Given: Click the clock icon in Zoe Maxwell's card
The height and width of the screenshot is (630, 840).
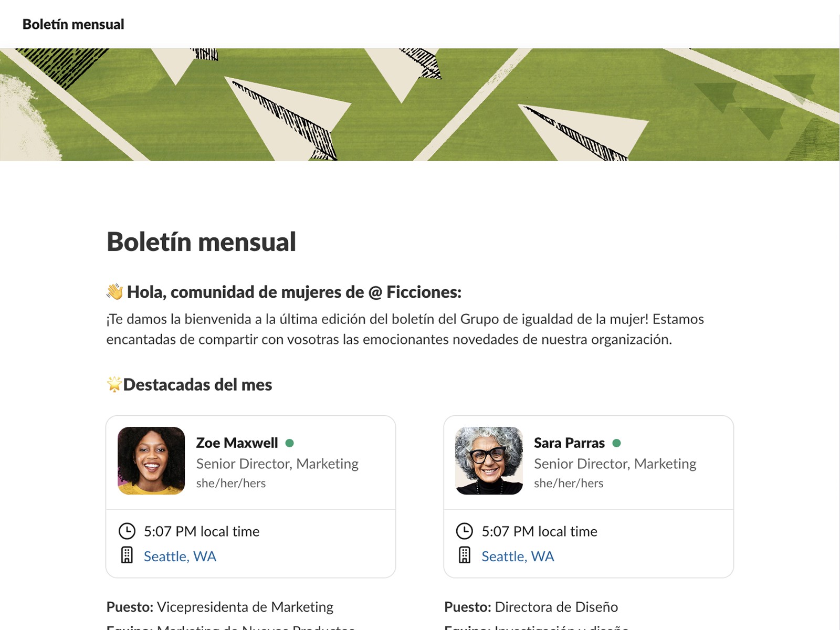Looking at the screenshot, I should pos(127,531).
